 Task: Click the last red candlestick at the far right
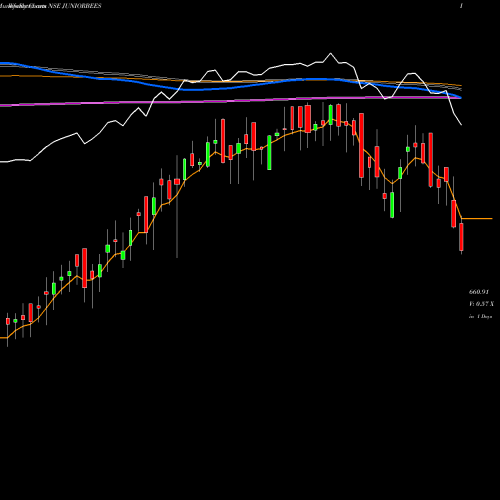[461, 237]
